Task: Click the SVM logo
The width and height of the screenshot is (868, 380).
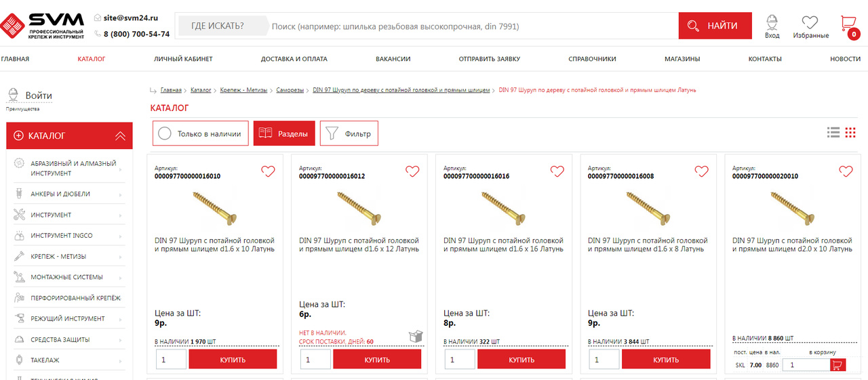Action: (42, 26)
